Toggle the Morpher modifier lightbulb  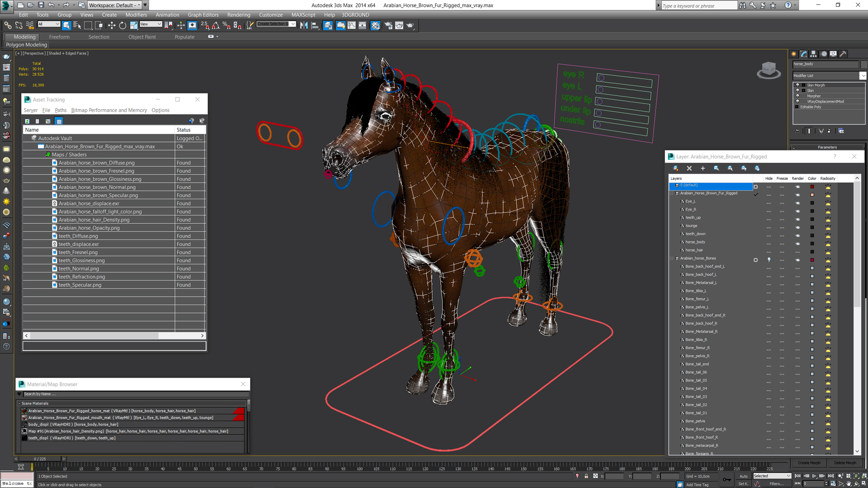[x=797, y=96]
